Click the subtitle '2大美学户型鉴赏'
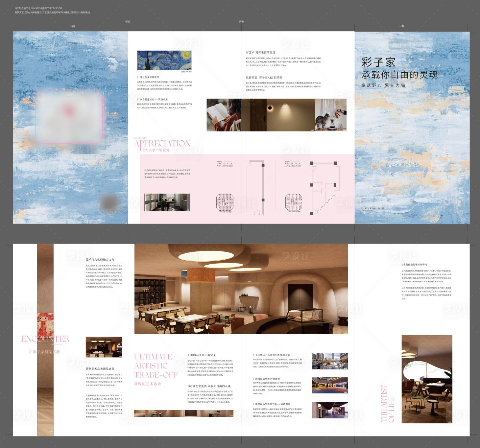This screenshot has height=448, width=480. coord(156,150)
